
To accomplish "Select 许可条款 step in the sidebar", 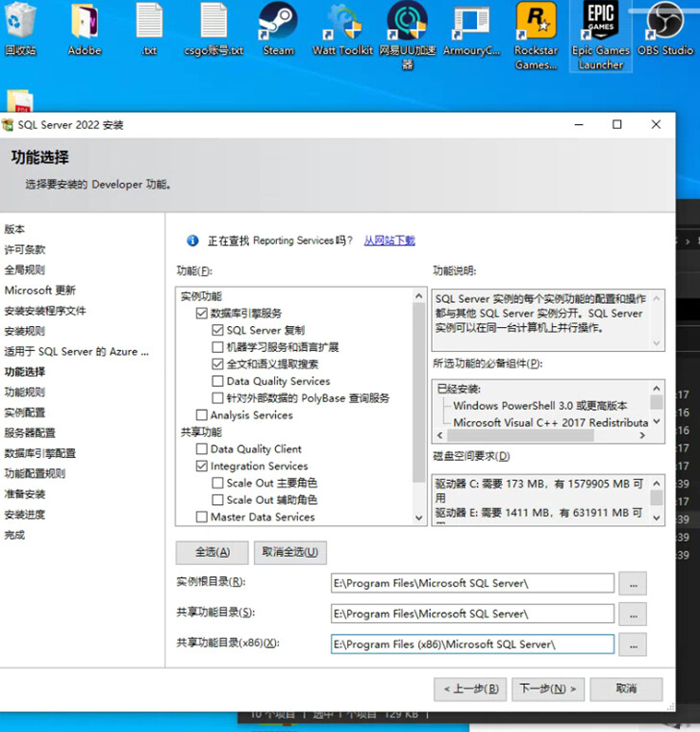I will tap(25, 249).
